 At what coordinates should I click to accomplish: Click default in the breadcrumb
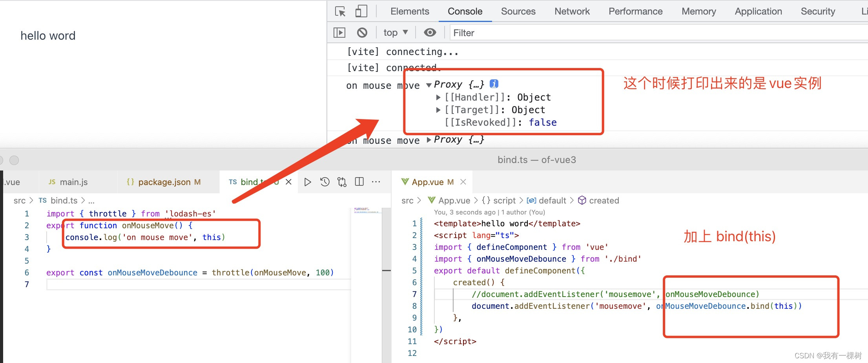pos(552,201)
